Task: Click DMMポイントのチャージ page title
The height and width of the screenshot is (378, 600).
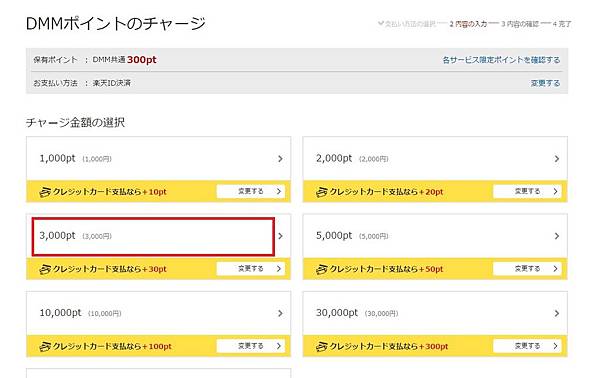Action: click(x=116, y=23)
